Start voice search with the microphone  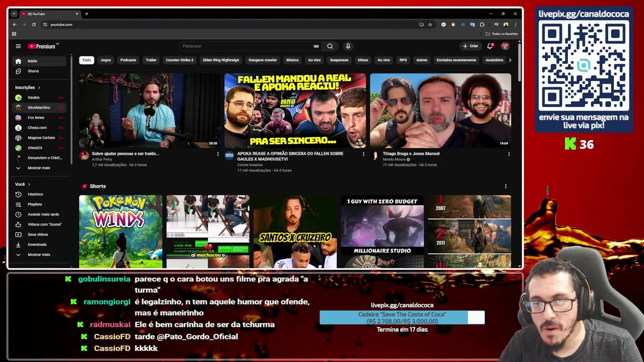point(348,46)
